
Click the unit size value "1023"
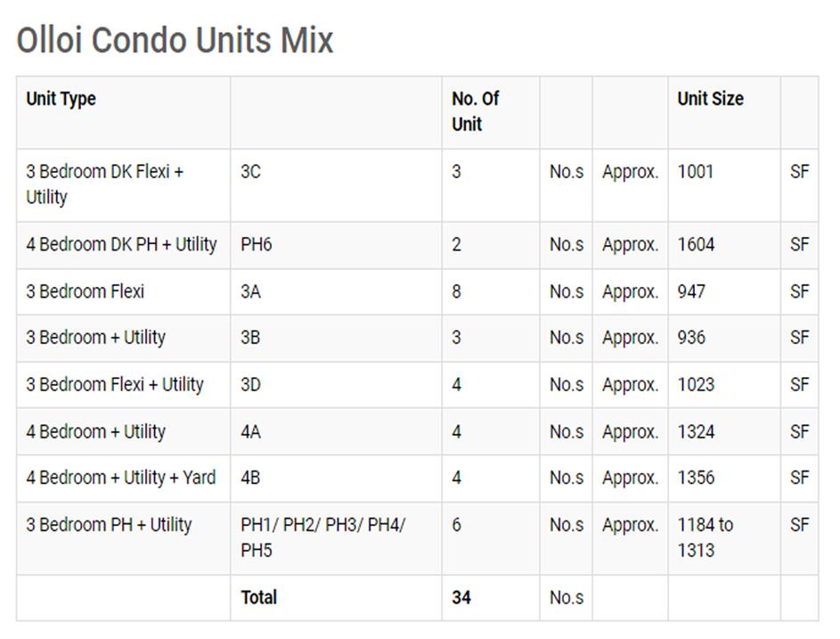pos(696,385)
